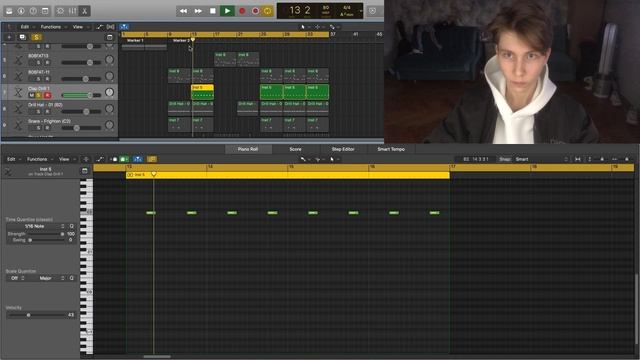
Task: Click the Time Quantize Q button
Action: pyautogui.click(x=71, y=226)
